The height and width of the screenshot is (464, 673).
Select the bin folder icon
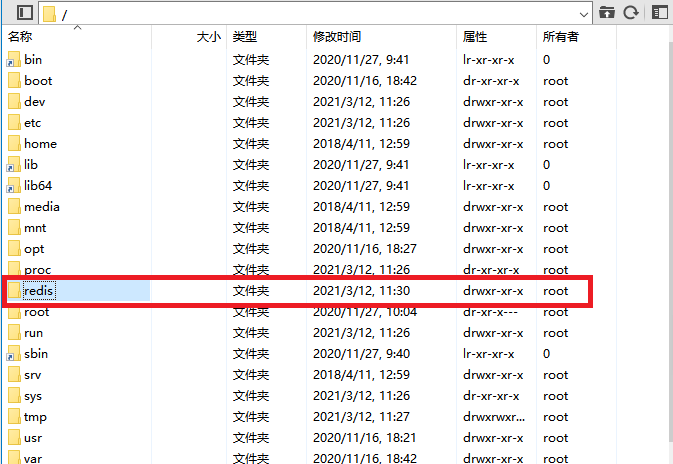[x=14, y=60]
